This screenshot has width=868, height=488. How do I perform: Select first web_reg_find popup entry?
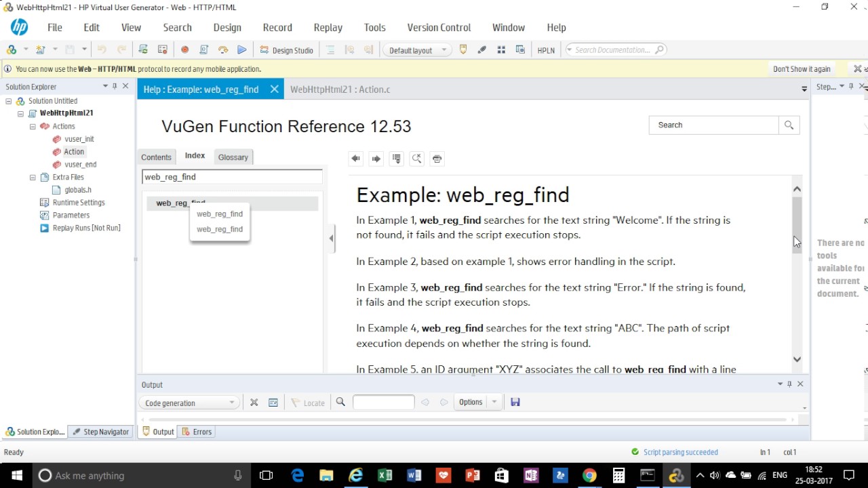pos(220,213)
